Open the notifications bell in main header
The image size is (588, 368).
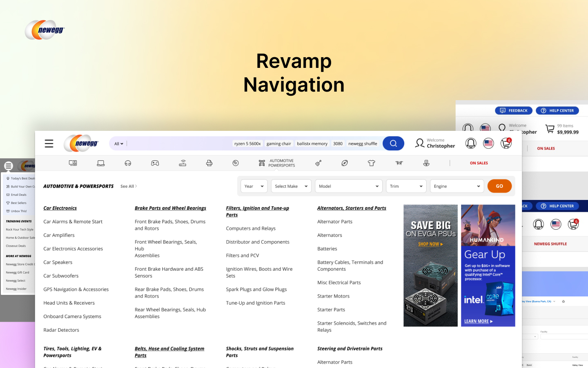pyautogui.click(x=471, y=143)
